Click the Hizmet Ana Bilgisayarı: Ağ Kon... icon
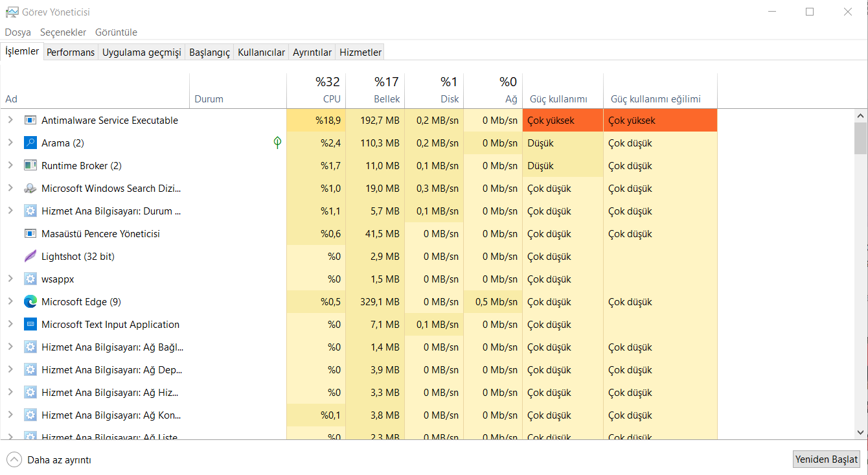868x475 pixels. click(30, 415)
